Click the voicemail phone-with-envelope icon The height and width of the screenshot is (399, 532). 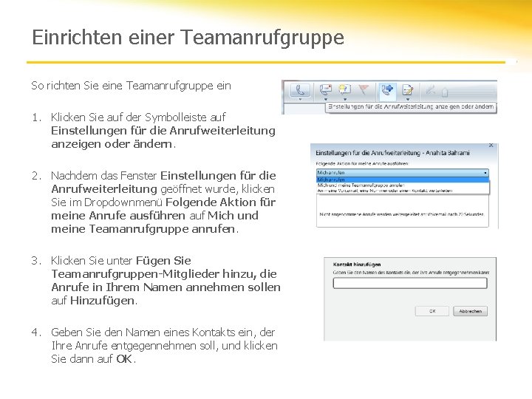(326, 90)
